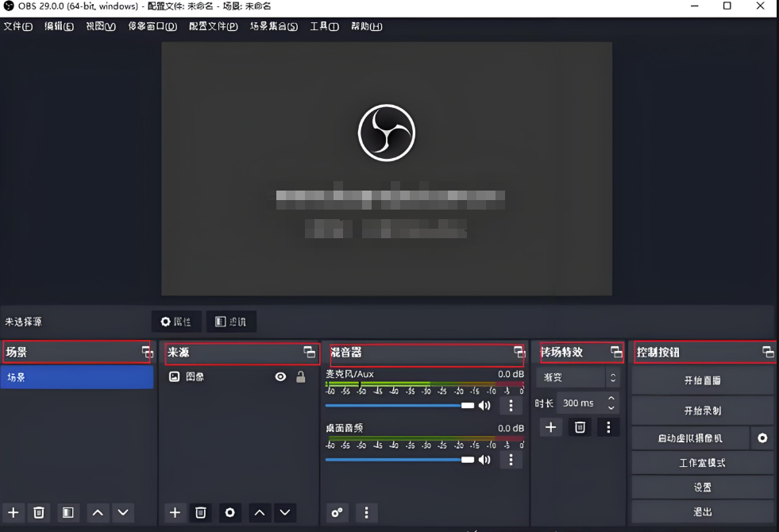
Task: Open source 属性 button
Action: 176,322
